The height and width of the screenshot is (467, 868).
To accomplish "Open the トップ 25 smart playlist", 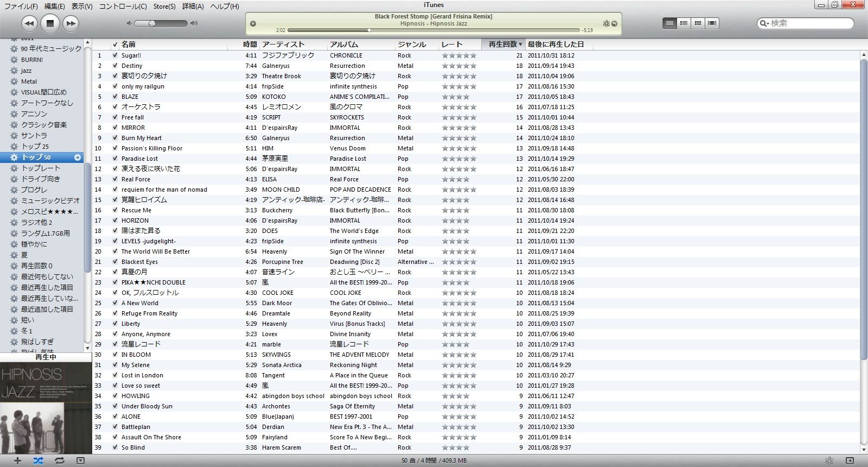I will (35, 147).
